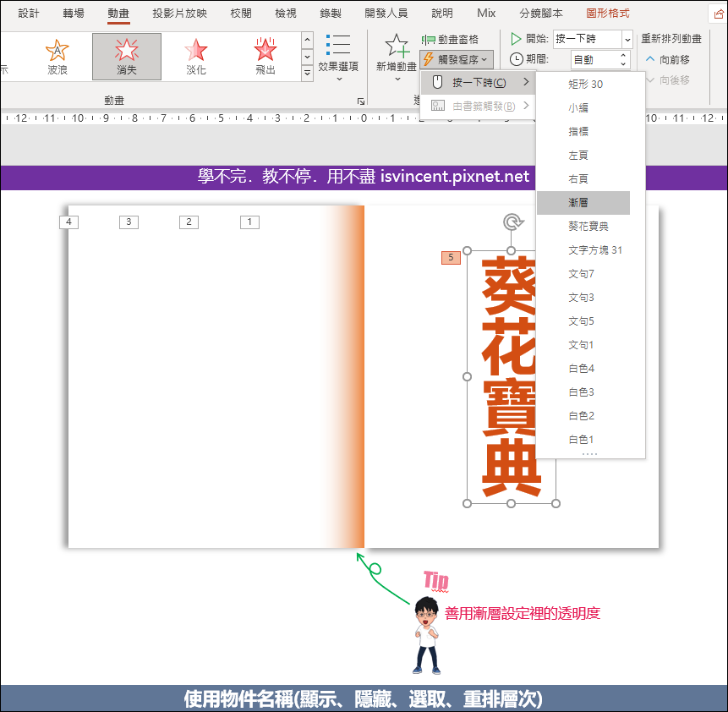Choose 葵花寶典 in the trigger list
The image size is (728, 712).
point(583,227)
